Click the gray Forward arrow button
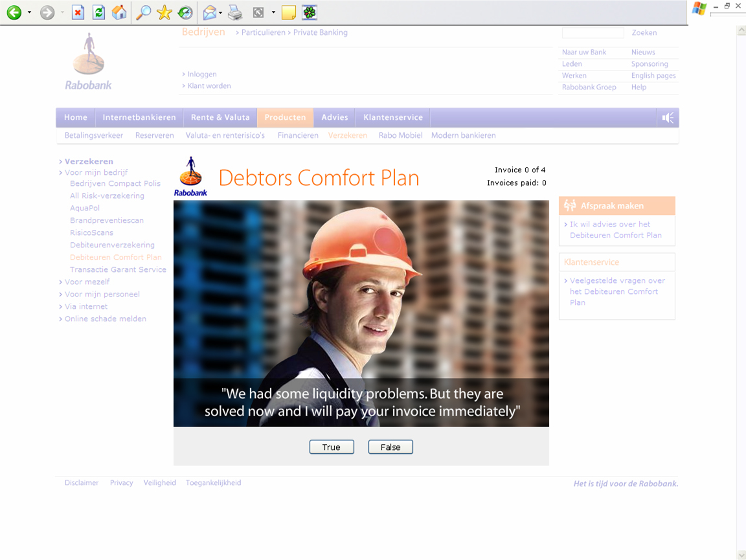This screenshot has width=746, height=560. [x=47, y=12]
